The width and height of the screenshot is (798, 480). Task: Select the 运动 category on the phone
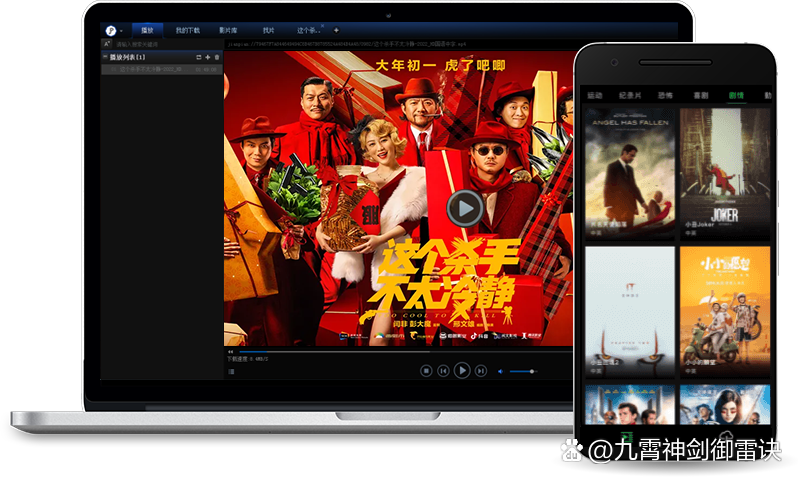tap(595, 95)
